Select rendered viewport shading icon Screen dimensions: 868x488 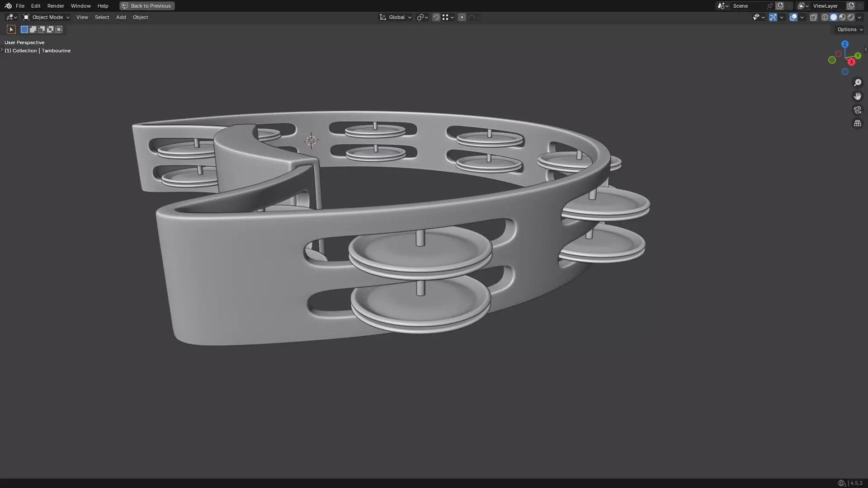point(851,17)
